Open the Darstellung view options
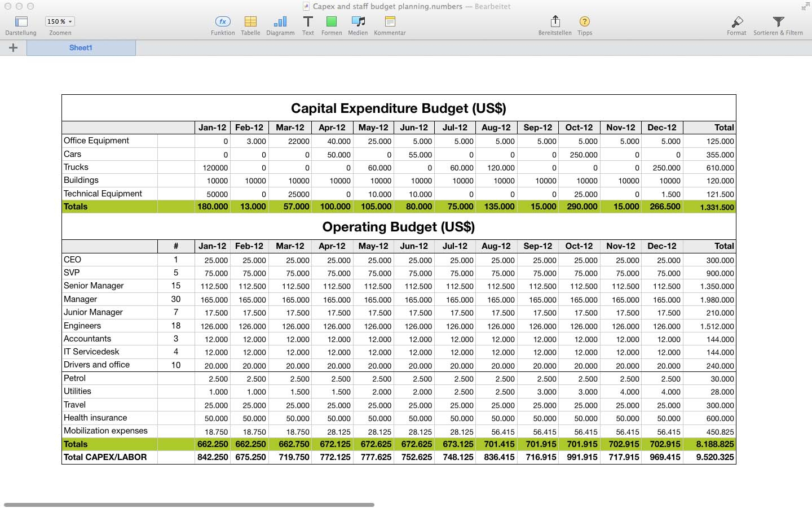The image size is (812, 508). (21, 22)
